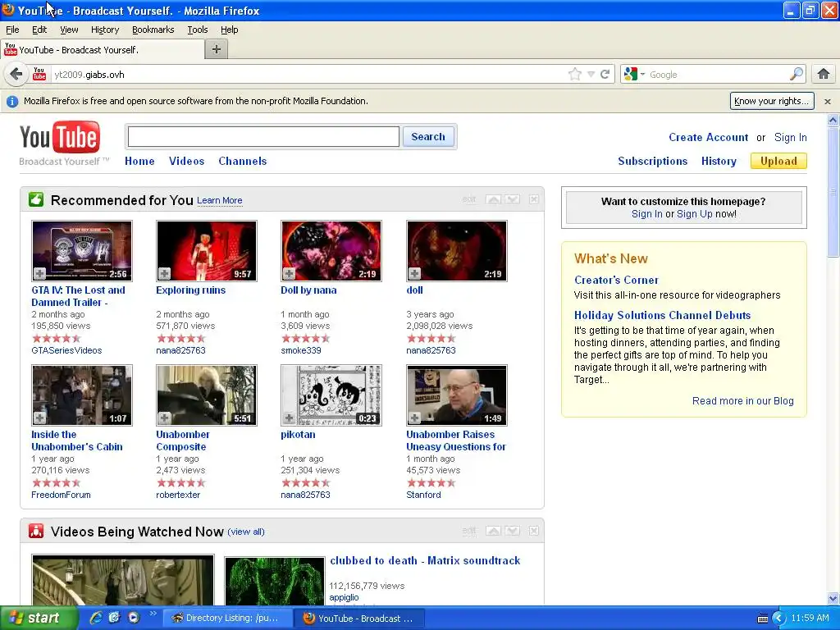
Task: Open clubbed to death Matrix soundtrack thumbnail
Action: 274,582
